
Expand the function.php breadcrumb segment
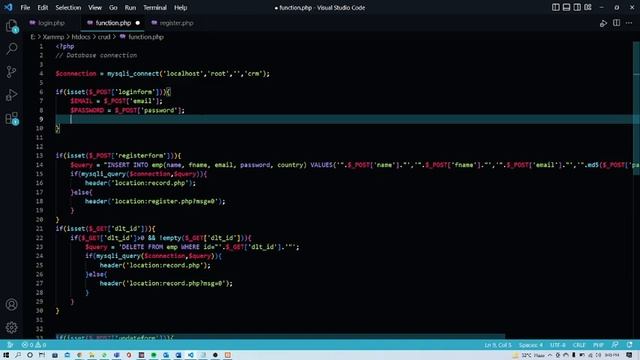[142, 37]
